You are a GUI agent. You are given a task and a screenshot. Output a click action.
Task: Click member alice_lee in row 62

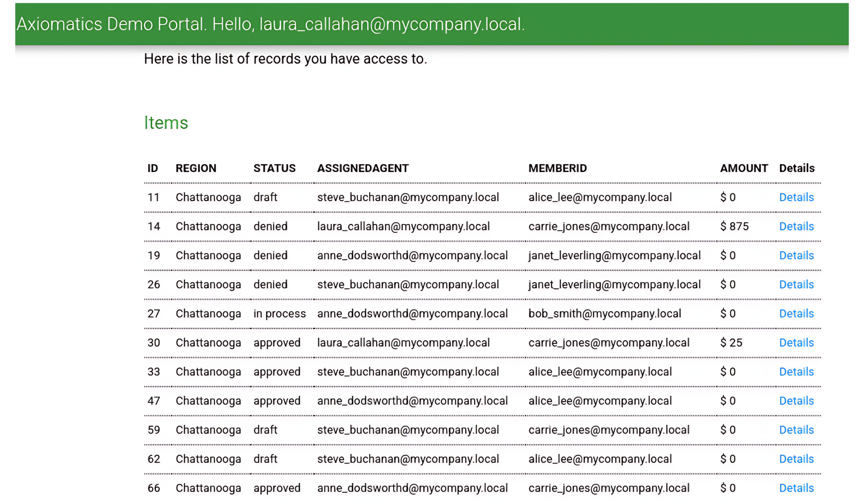[x=600, y=459]
